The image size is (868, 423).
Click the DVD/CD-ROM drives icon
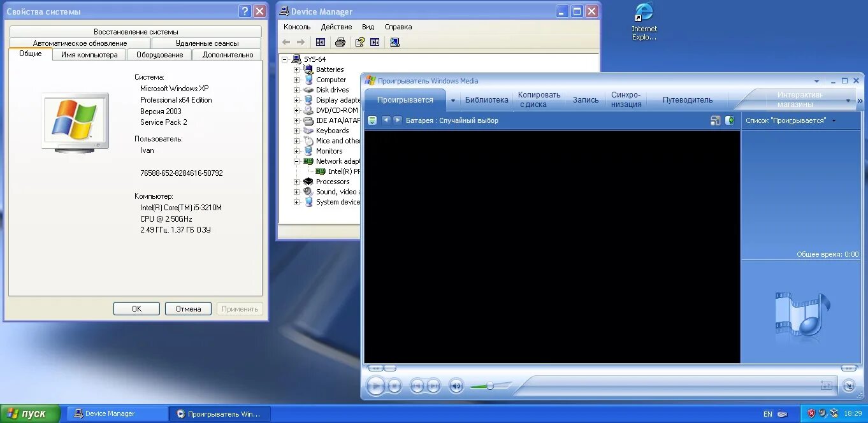308,110
